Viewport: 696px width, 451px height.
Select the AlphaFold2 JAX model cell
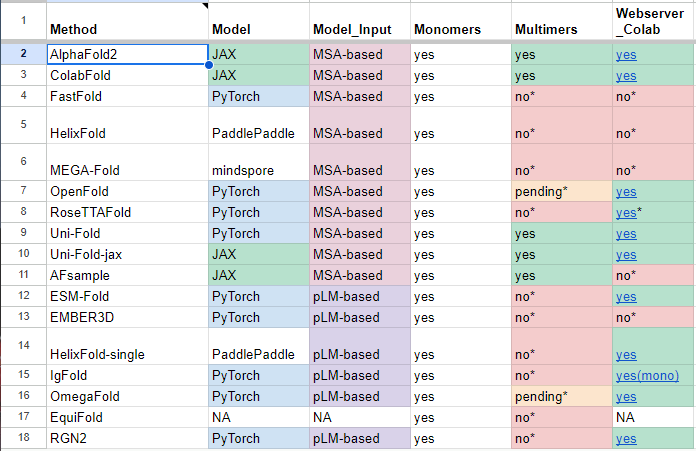(259, 54)
